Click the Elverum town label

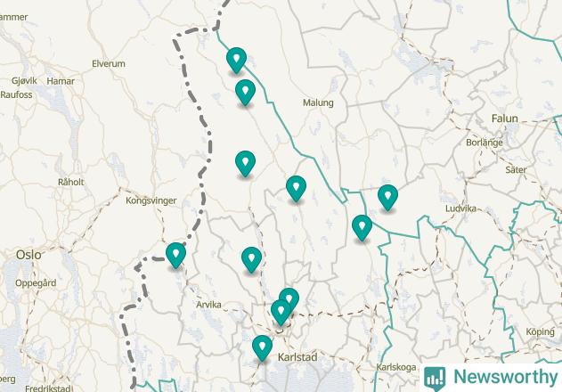pyautogui.click(x=109, y=64)
